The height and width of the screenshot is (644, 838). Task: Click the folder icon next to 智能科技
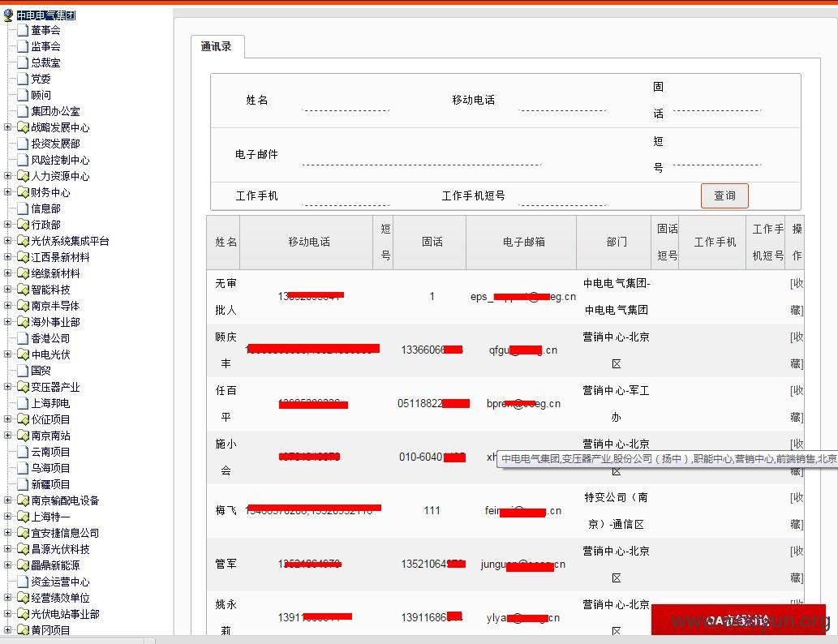tap(23, 290)
